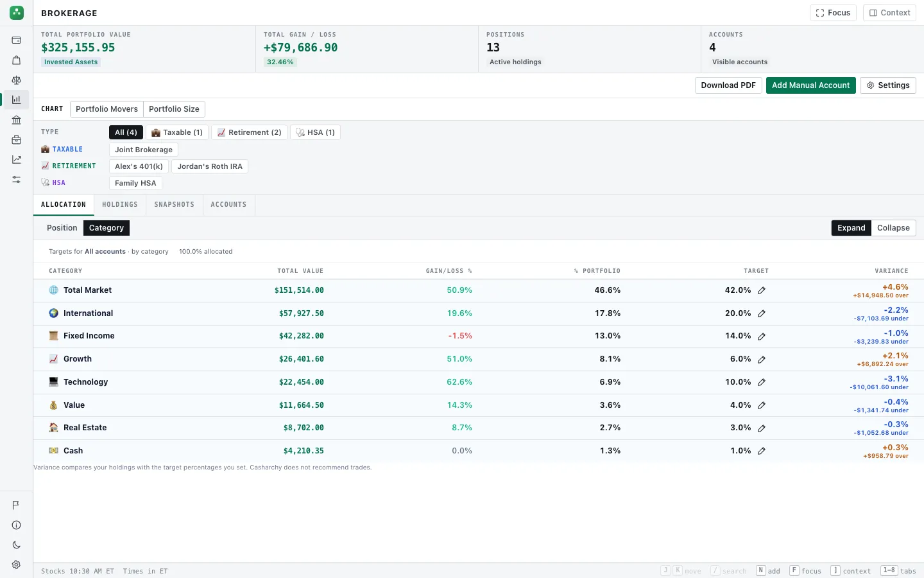Viewport: 924px width, 578px height.
Task: Open the bank building sidebar icon
Action: [17, 120]
